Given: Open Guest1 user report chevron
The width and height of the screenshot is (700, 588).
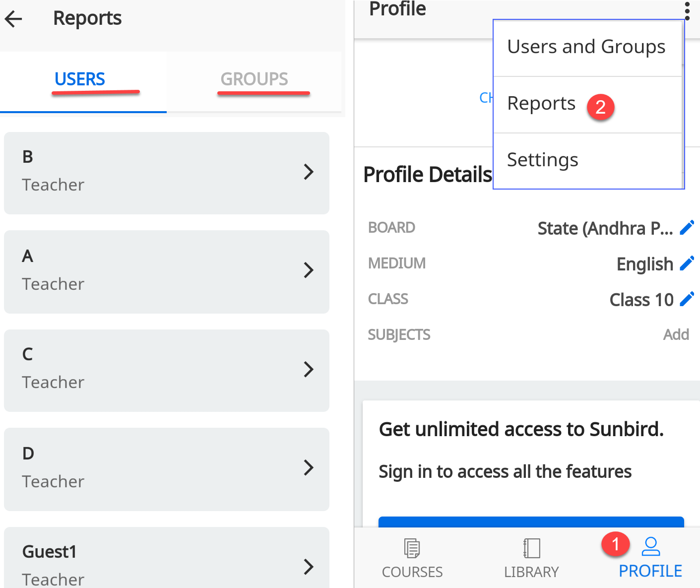Looking at the screenshot, I should point(309,566).
